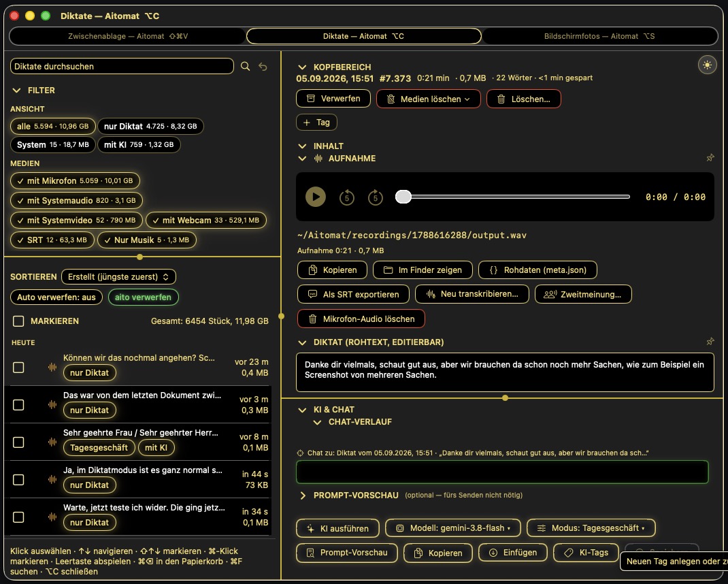Request a Zweitmeinung…
The height and width of the screenshot is (584, 728).
click(583, 294)
